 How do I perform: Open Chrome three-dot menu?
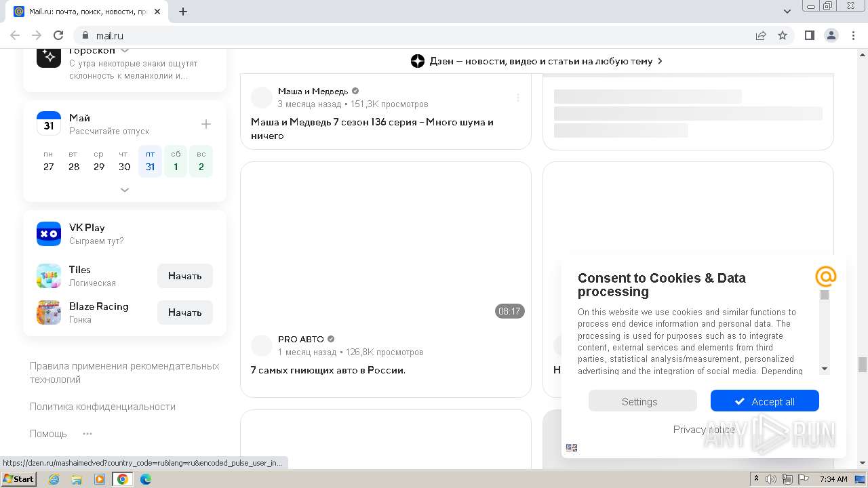tap(852, 35)
